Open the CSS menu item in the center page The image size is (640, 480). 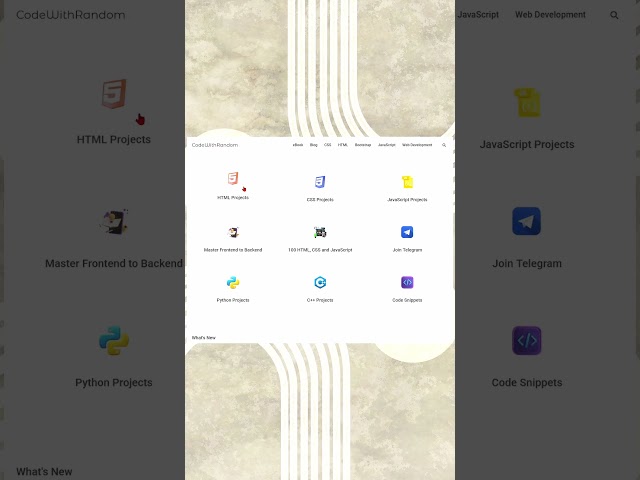click(x=327, y=145)
